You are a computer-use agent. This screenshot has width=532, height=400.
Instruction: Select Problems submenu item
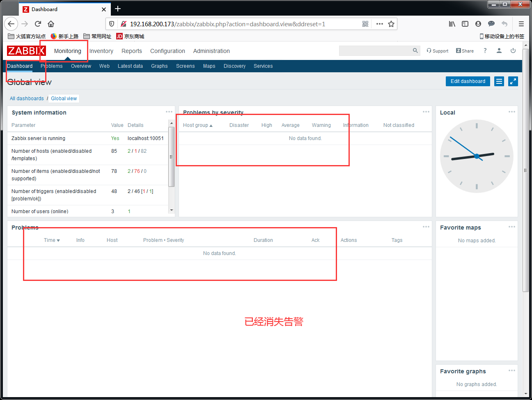pyautogui.click(x=52, y=66)
